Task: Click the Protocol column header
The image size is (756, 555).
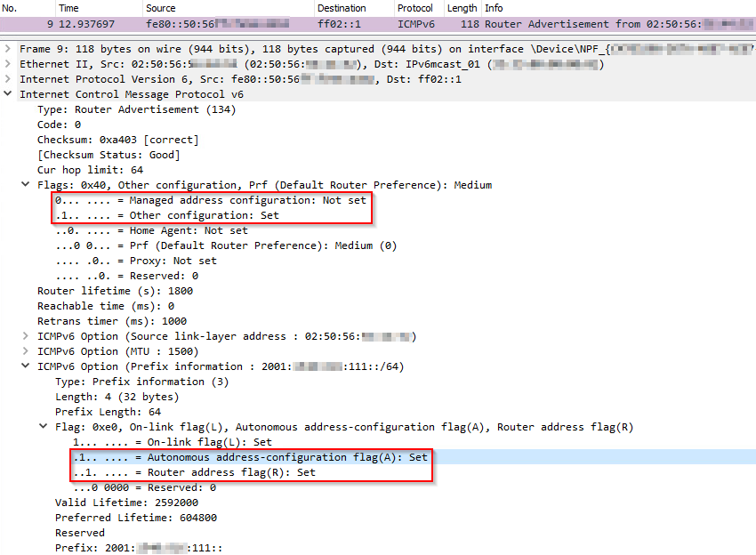Action: 414,8
